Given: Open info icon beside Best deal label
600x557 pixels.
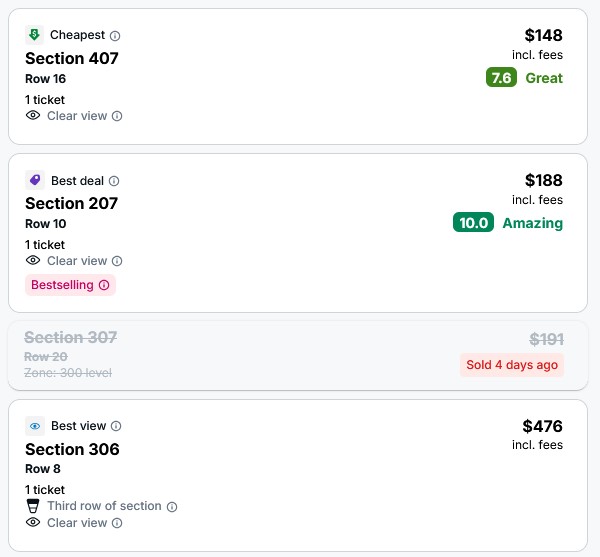Looking at the screenshot, I should coord(114,181).
